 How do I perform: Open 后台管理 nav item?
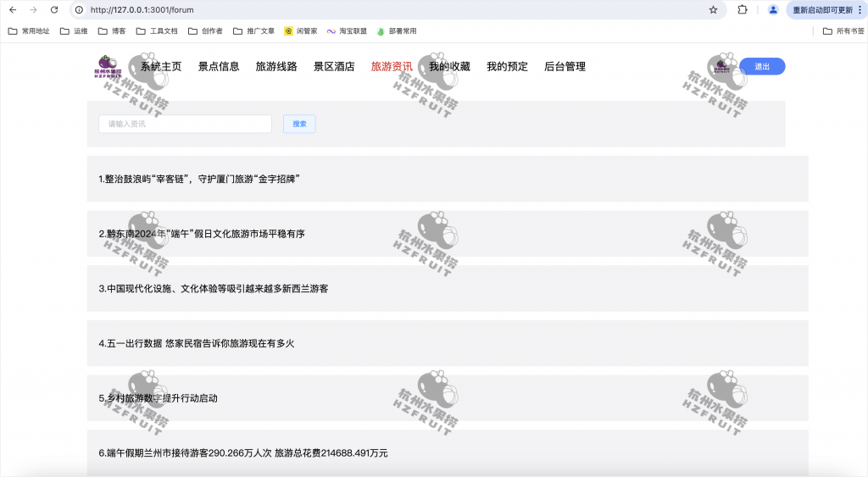click(565, 66)
